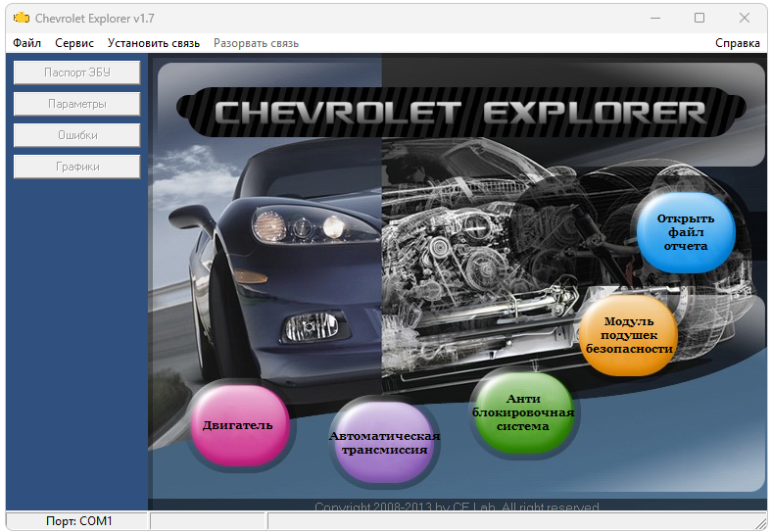Screen dimensions: 771x532
Task: Open the Справка menu
Action: coord(737,43)
